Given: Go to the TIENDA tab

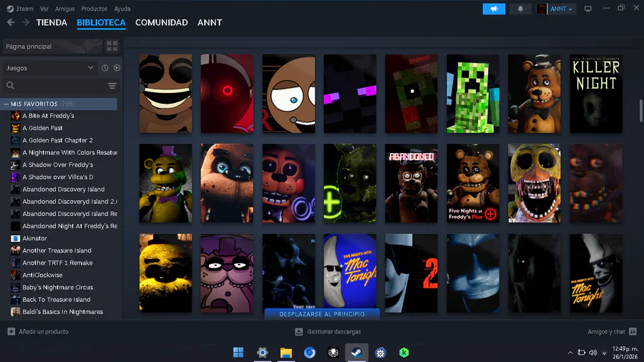Looking at the screenshot, I should [52, 23].
